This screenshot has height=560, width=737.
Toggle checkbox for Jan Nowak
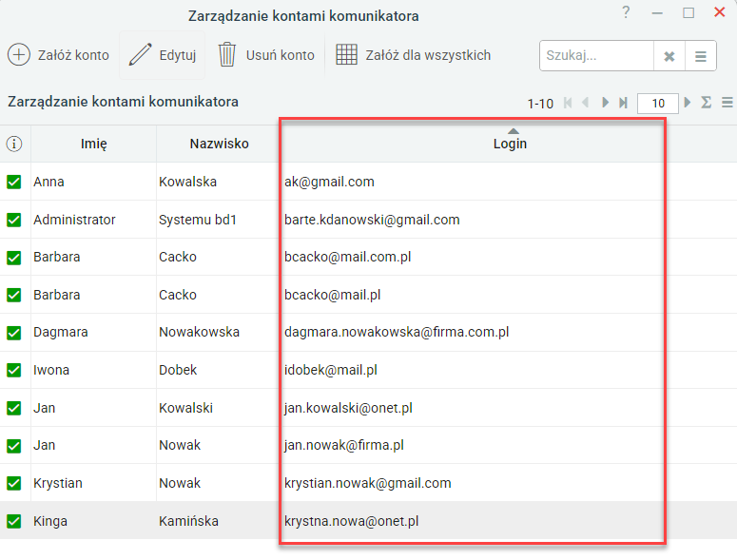[14, 445]
